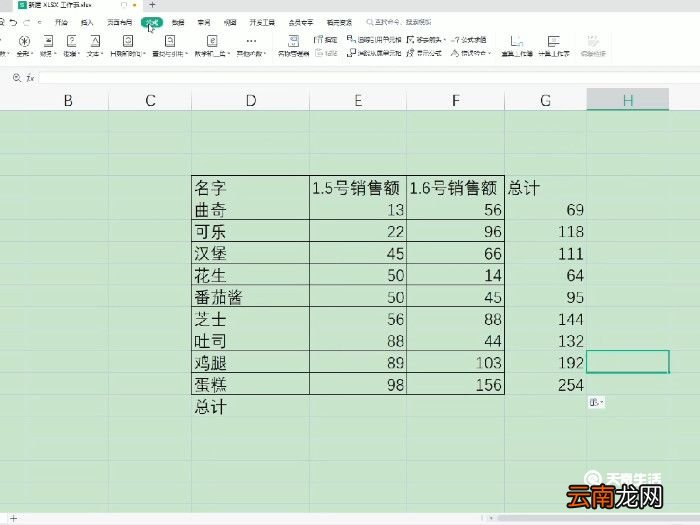Click Calculate Sheet icon
The height and width of the screenshot is (525, 700).
[x=554, y=42]
